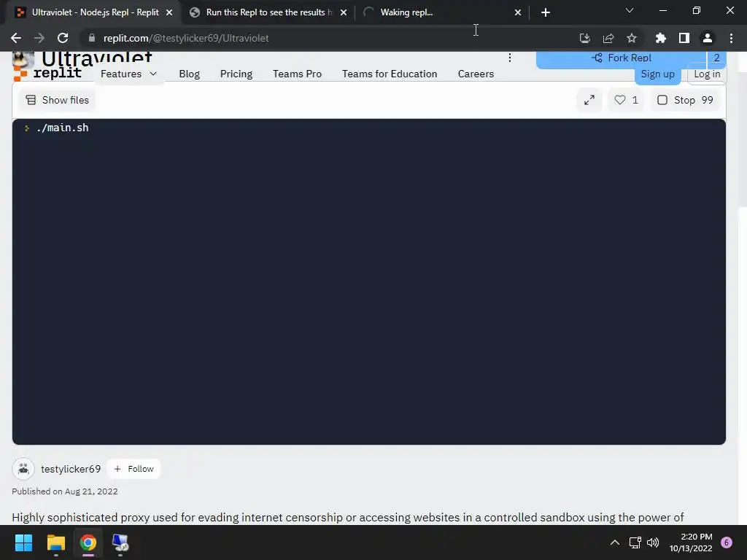
Task: Click the browser forward arrow
Action: [39, 38]
